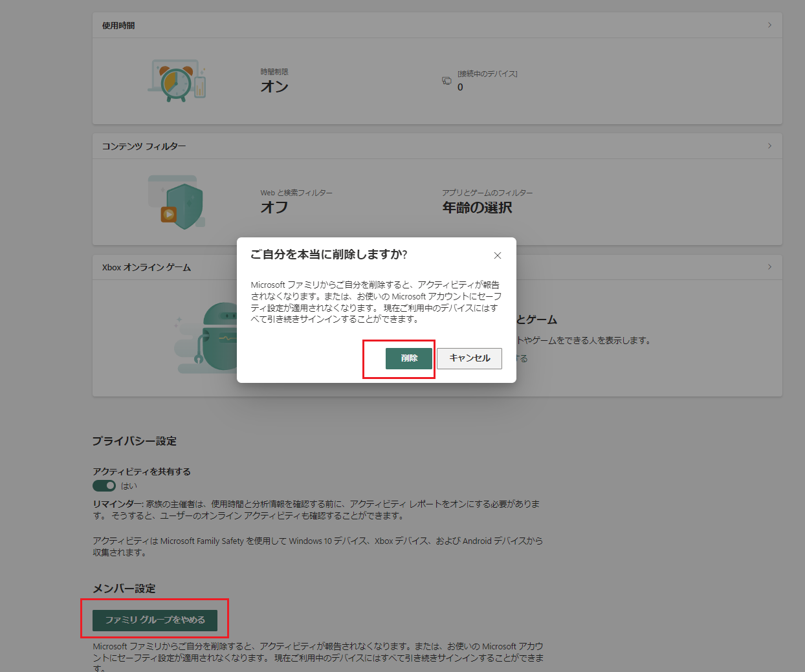Click the connected devices count 0

[x=460, y=87]
